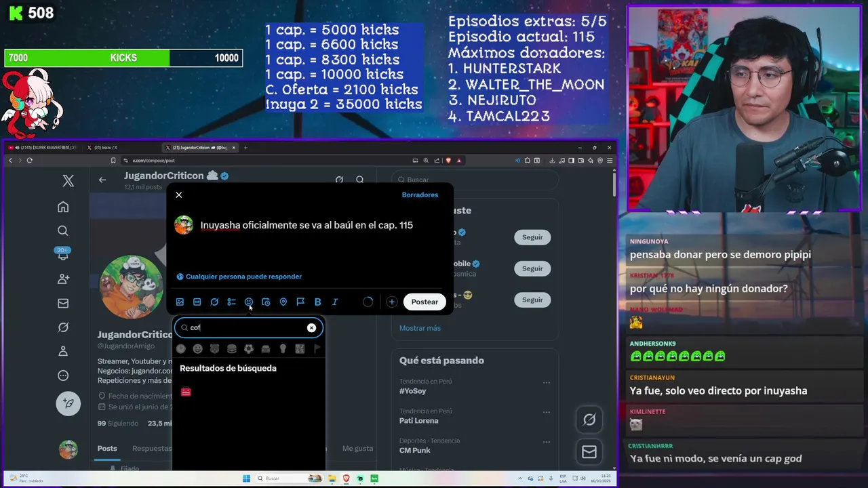Click Mostrar más in suggestions
This screenshot has height=488, width=868.
point(420,328)
